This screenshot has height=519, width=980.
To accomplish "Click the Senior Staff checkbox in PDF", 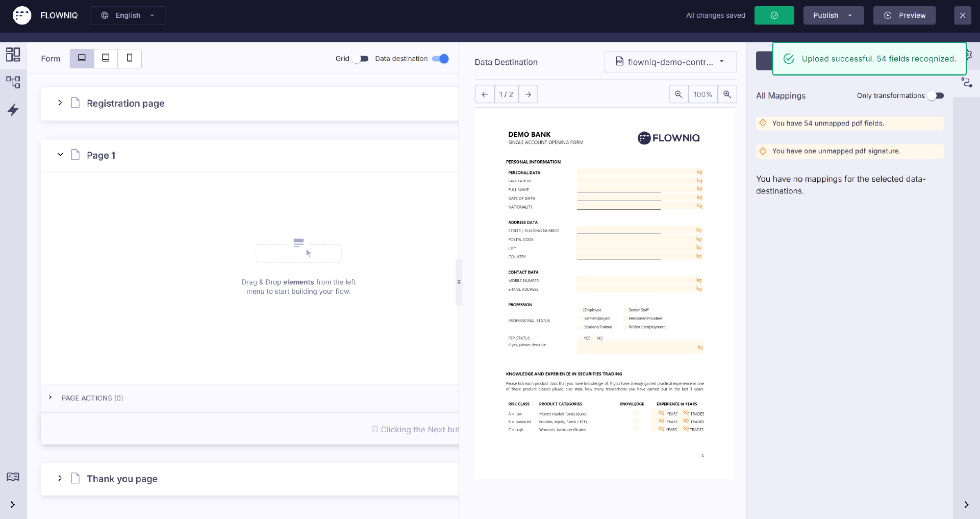I will [x=625, y=310].
